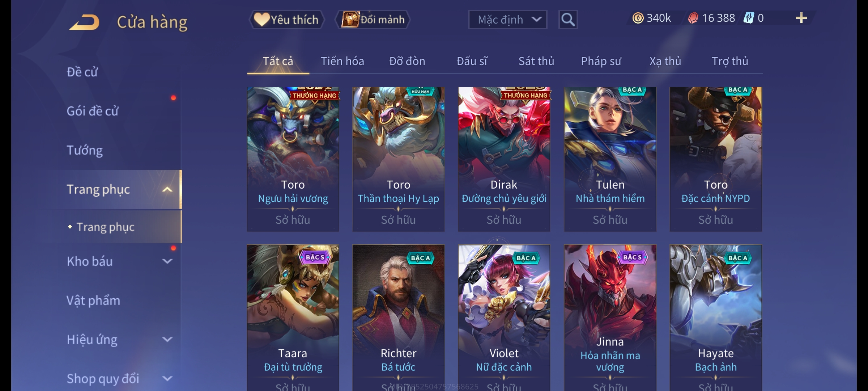Click the gold coin icon showing 340k
This screenshot has width=868, height=391.
coord(638,18)
